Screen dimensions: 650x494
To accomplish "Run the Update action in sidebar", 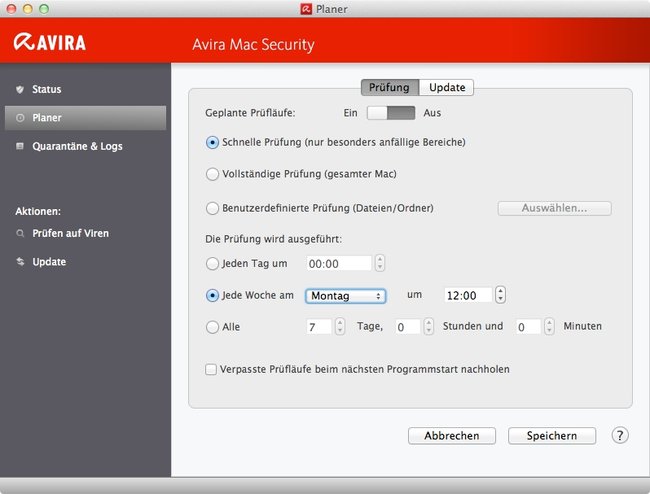I will [x=85, y=262].
